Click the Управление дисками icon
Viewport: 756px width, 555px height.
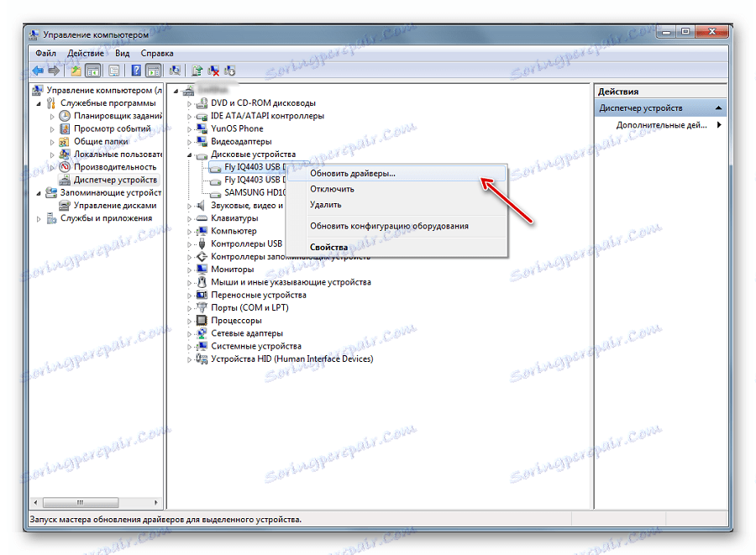pos(65,205)
